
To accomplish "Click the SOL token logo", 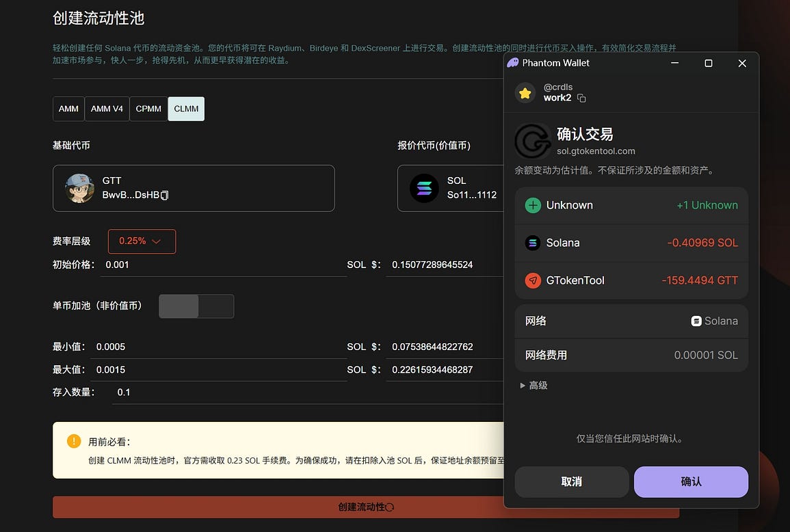I will (x=424, y=189).
